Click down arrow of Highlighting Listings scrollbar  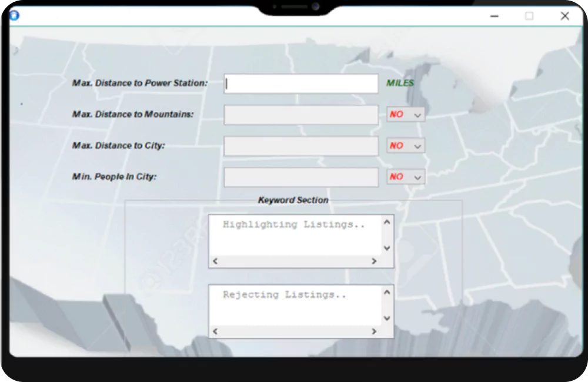coord(387,248)
